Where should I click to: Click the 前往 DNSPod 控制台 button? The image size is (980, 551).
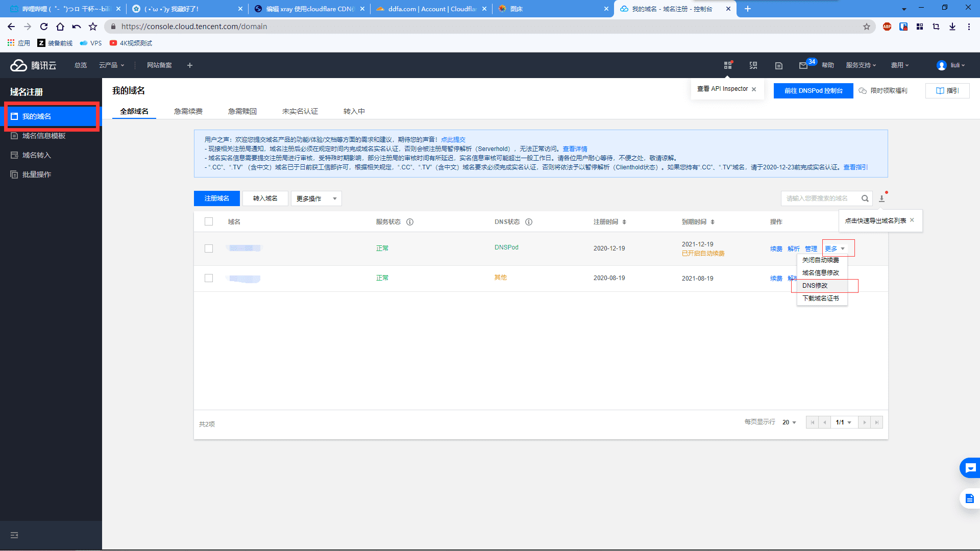813,90
